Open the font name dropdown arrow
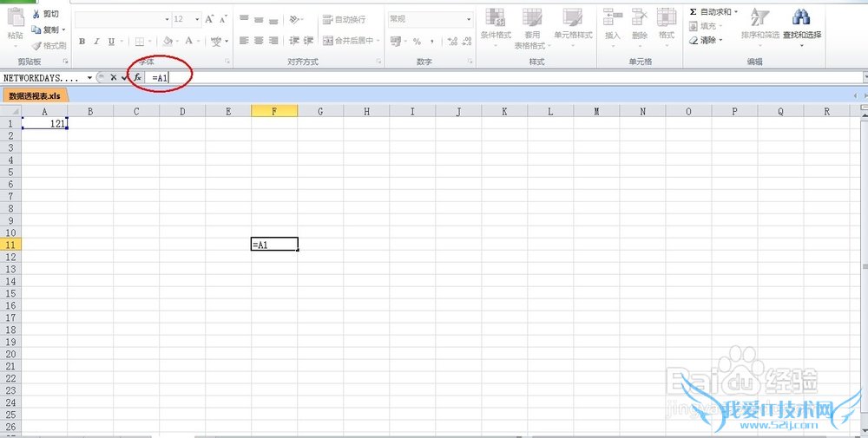Image resolution: width=868 pixels, height=438 pixels. (168, 19)
